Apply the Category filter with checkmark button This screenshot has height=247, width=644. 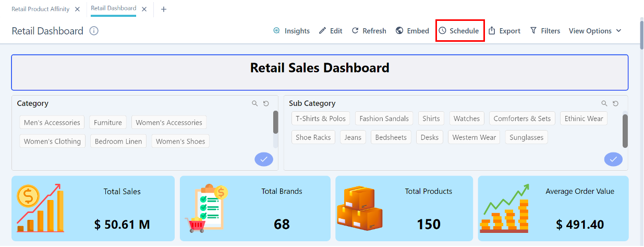pos(264,159)
